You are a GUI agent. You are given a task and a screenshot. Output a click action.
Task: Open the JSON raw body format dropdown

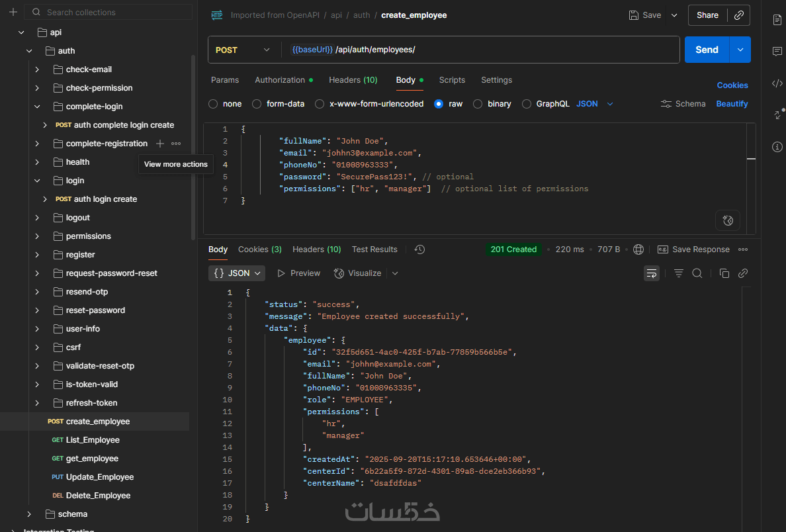(595, 104)
